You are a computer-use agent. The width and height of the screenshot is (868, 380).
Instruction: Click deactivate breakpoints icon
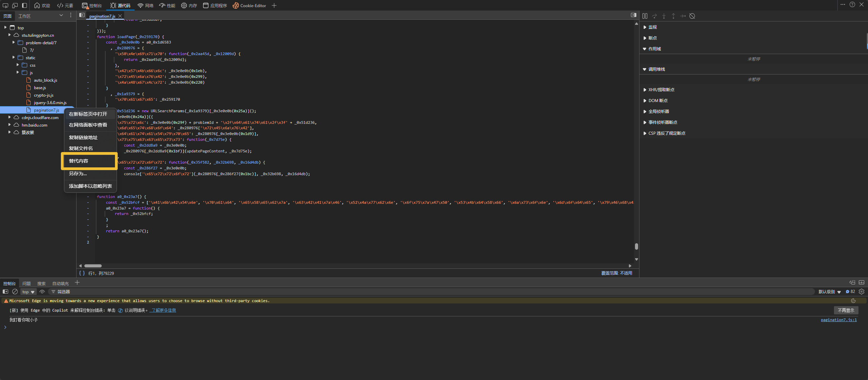(692, 16)
